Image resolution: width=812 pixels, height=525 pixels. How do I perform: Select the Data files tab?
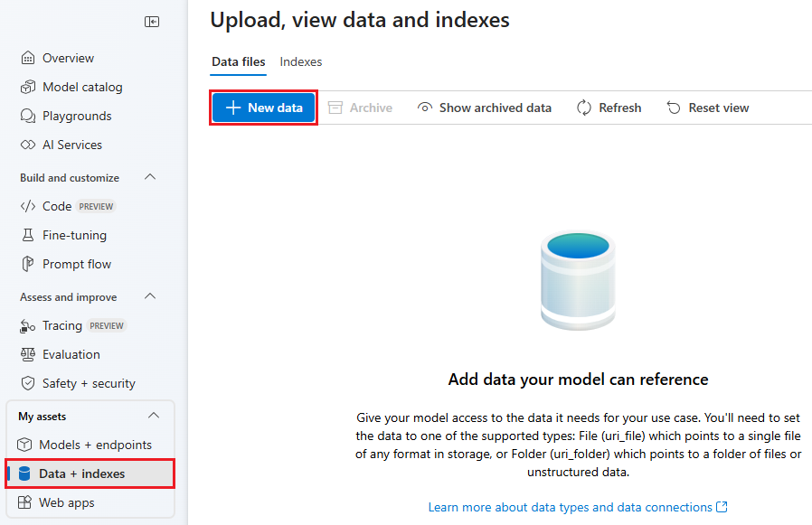pos(238,61)
